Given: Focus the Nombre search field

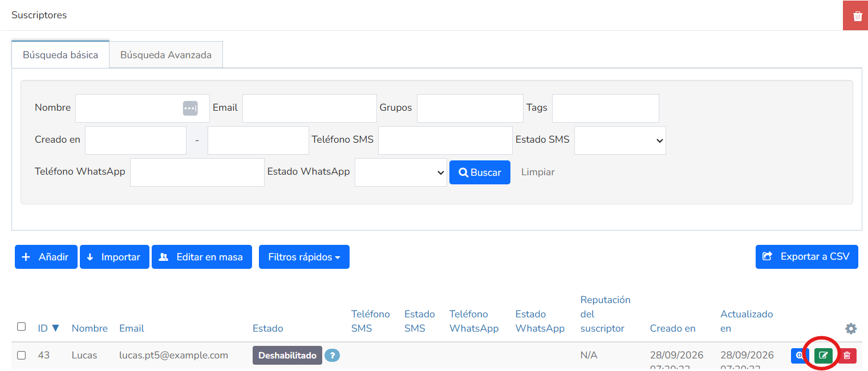Looking at the screenshot, I should [143, 108].
